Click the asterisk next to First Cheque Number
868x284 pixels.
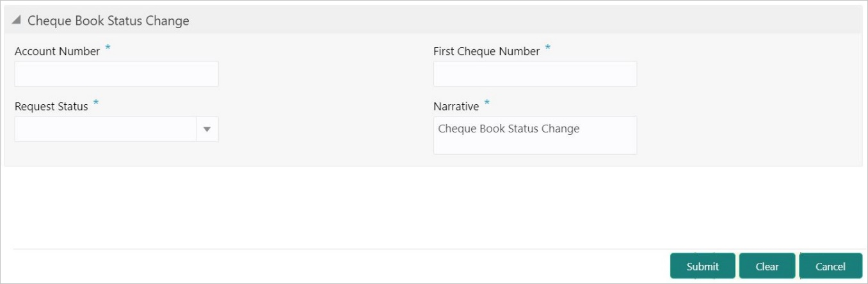(x=548, y=49)
